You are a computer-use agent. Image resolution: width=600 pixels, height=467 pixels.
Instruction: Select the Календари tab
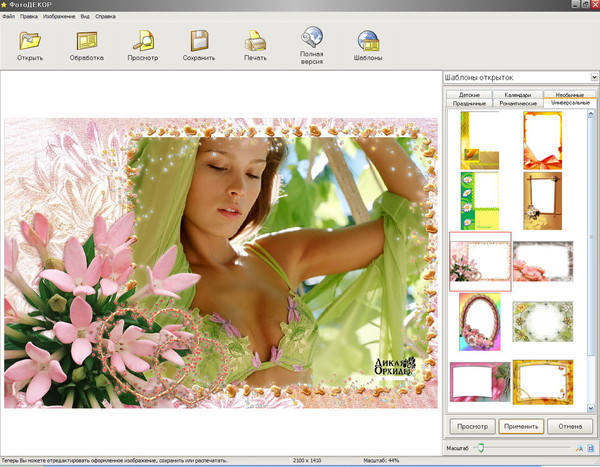pyautogui.click(x=517, y=95)
